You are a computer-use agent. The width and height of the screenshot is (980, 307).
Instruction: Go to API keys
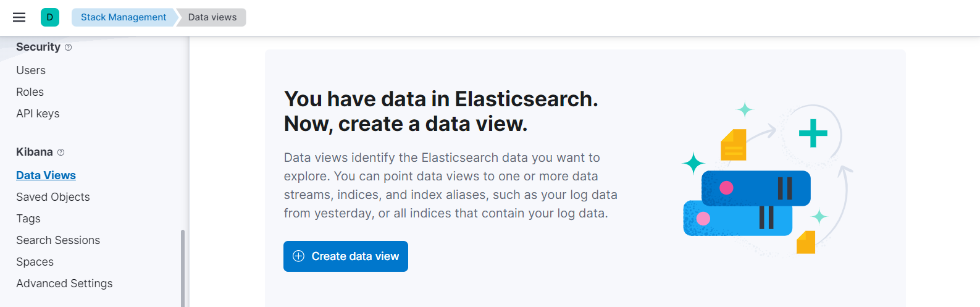click(x=38, y=114)
